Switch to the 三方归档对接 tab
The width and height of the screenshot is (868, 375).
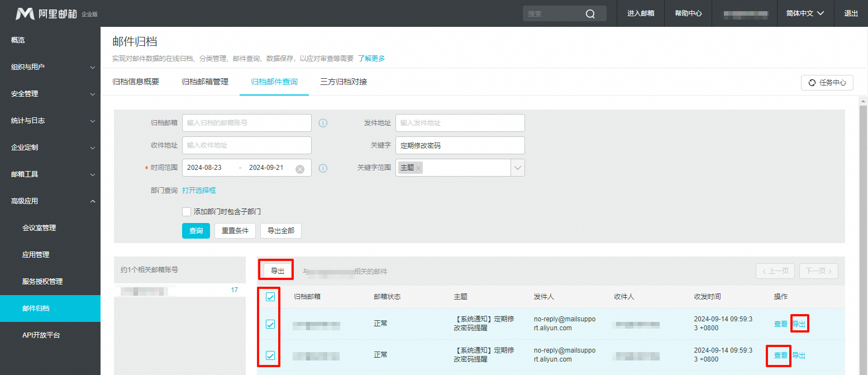click(343, 80)
